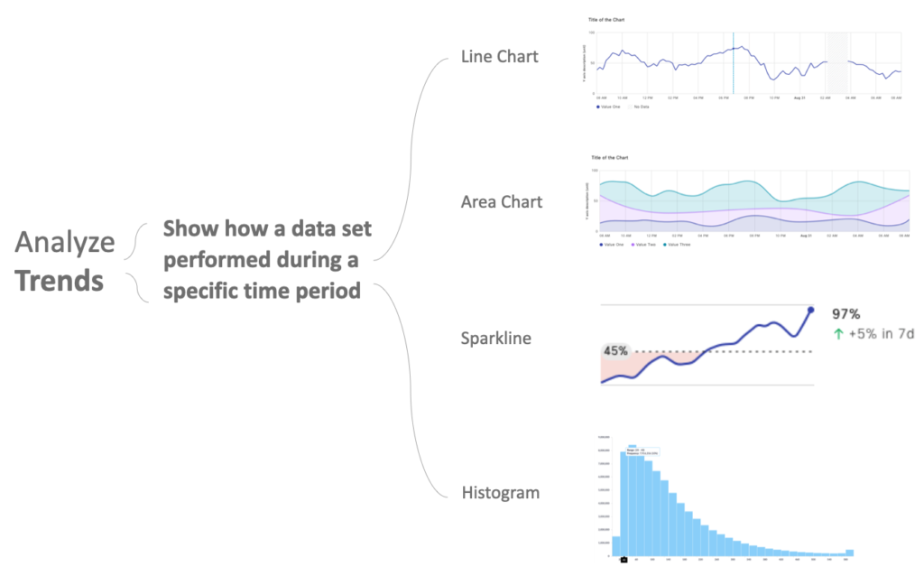The image size is (924, 576).
Task: Click the Analyze Trends root heading
Action: (65, 262)
